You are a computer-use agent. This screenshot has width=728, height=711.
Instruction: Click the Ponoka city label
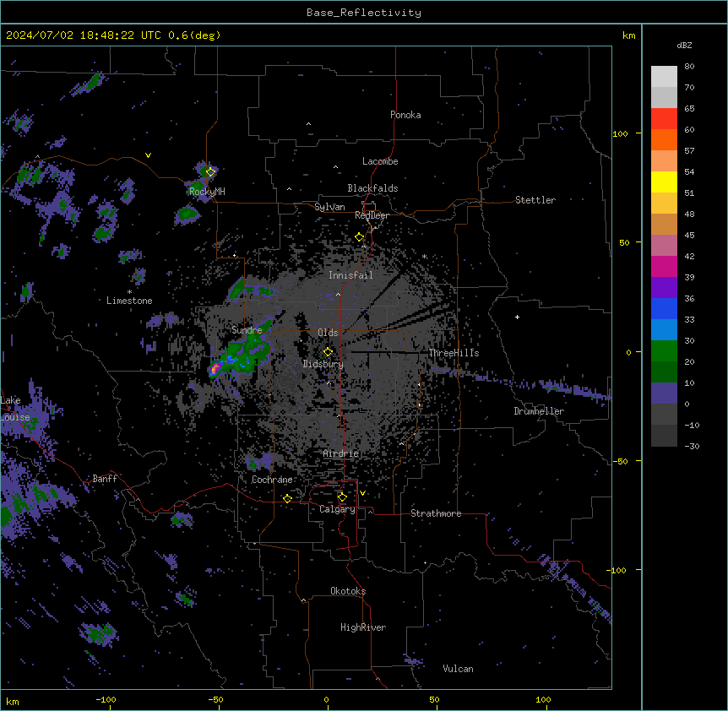coord(405,115)
